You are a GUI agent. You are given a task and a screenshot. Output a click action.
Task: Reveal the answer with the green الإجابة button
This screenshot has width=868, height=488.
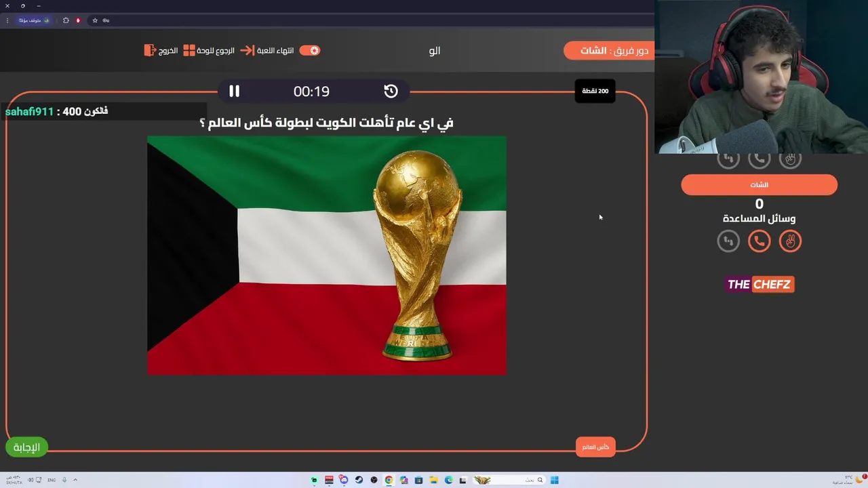click(27, 447)
